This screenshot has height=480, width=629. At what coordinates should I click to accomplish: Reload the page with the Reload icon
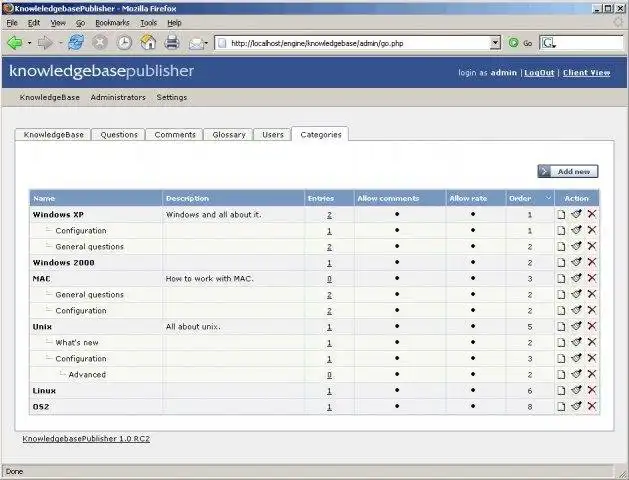tap(75, 43)
